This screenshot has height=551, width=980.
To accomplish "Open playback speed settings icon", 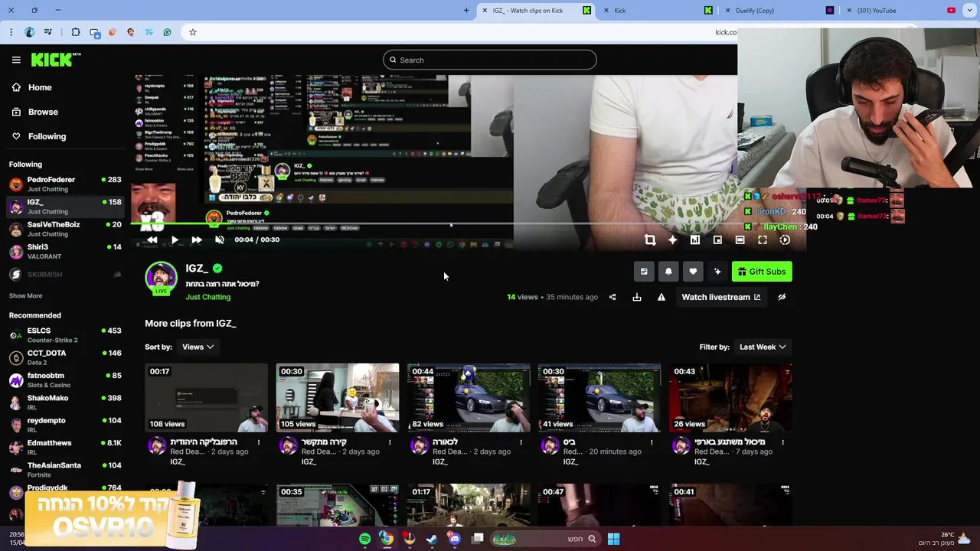I will (x=785, y=240).
